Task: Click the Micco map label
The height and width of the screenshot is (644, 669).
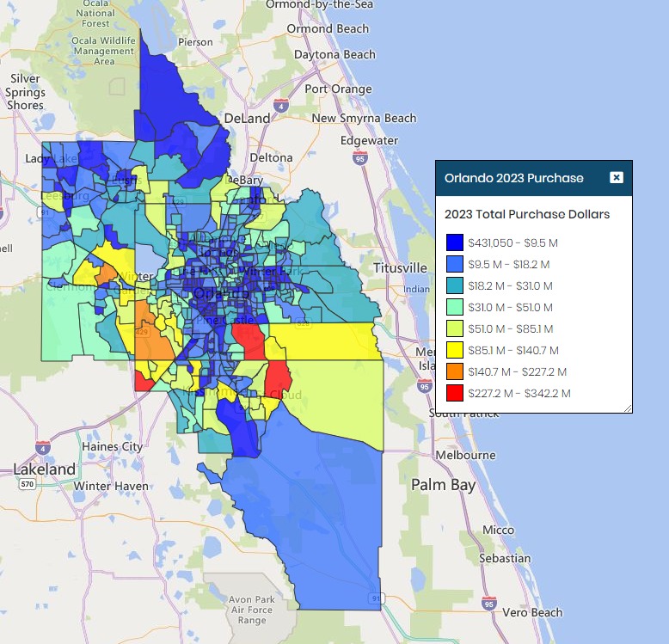Action: point(499,531)
